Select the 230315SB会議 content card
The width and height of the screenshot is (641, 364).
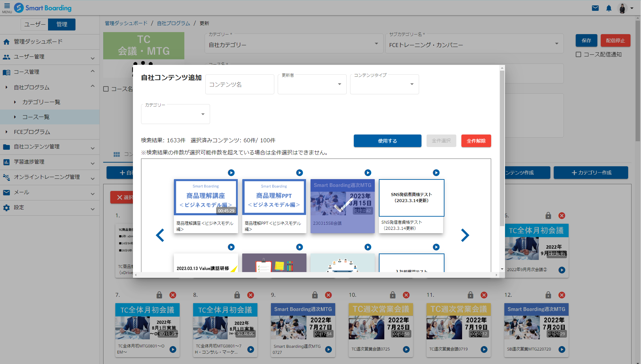point(342,206)
